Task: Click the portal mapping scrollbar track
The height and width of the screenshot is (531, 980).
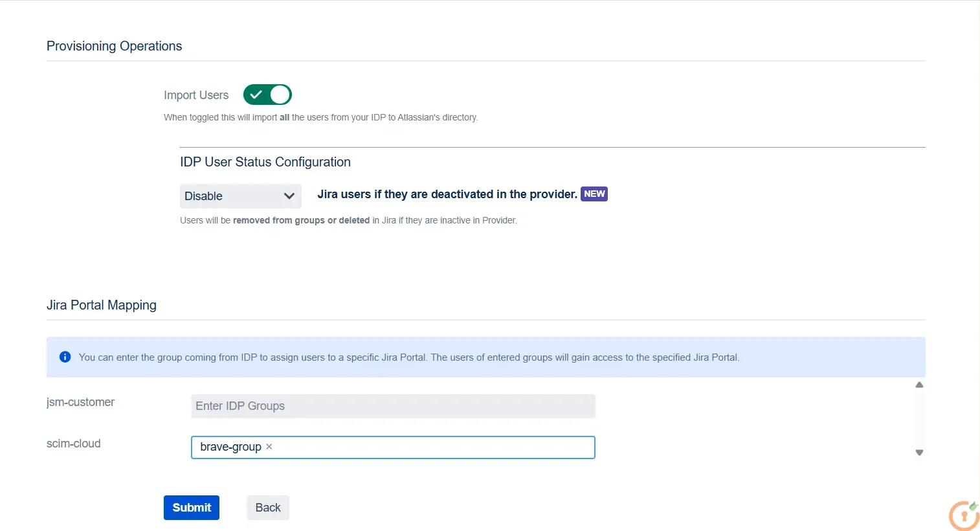Action: (x=919, y=419)
